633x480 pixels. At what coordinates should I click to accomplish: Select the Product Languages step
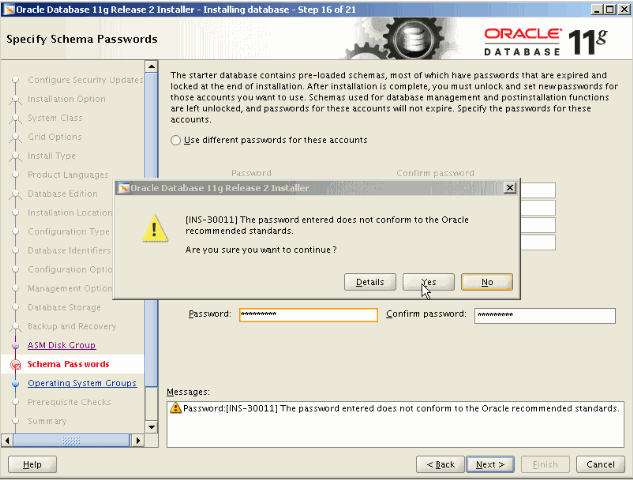click(x=68, y=175)
